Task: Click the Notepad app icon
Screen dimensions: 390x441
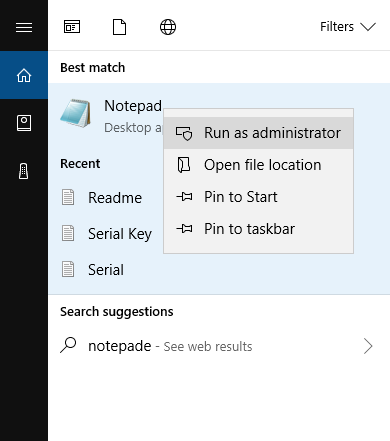Action: click(x=76, y=113)
